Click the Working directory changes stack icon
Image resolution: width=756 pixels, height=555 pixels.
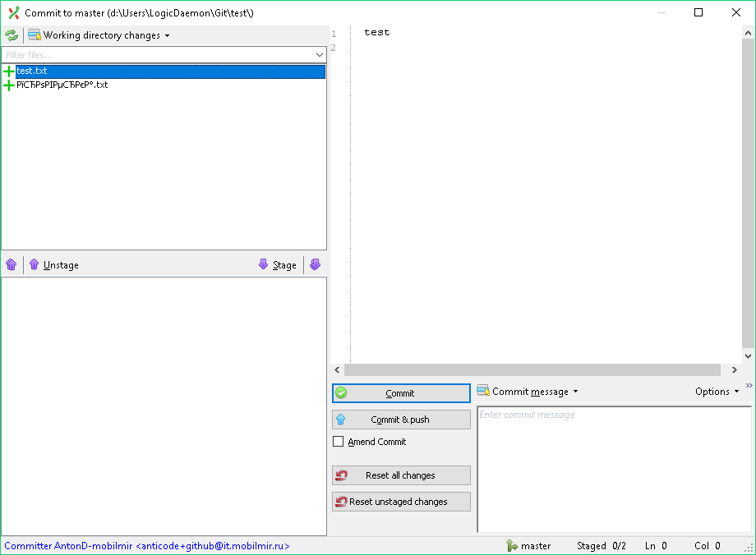click(33, 34)
